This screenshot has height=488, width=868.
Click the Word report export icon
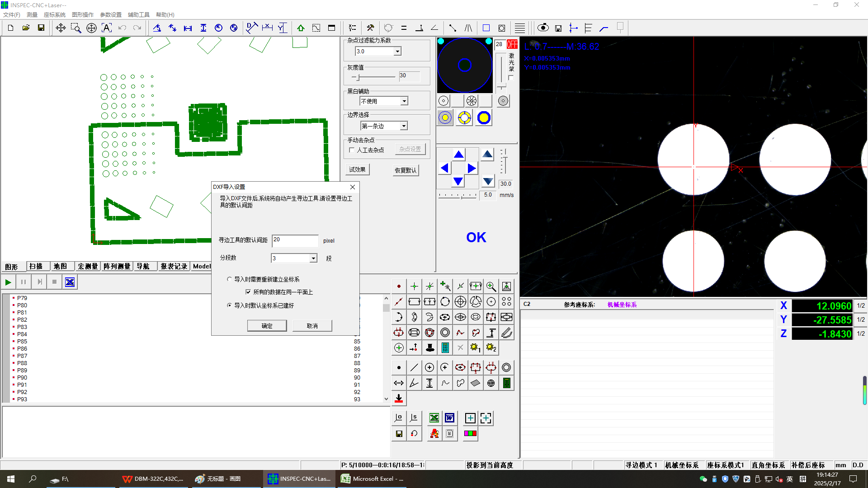point(449,418)
